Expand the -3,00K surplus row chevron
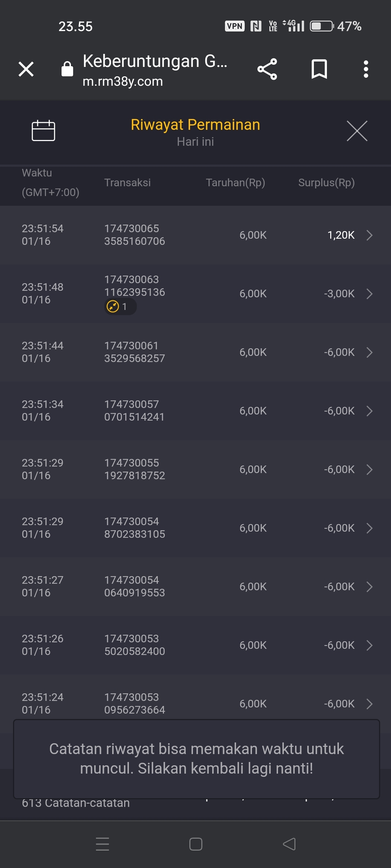Image resolution: width=391 pixels, height=868 pixels. pos(369,294)
